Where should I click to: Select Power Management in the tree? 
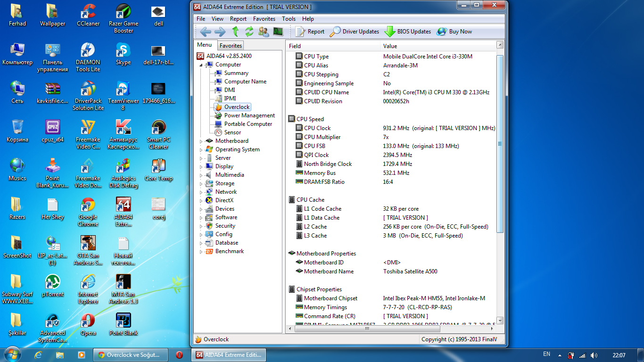pyautogui.click(x=249, y=115)
